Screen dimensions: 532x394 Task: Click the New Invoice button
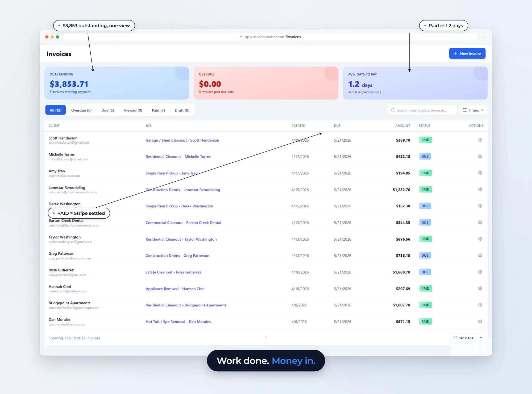[467, 54]
